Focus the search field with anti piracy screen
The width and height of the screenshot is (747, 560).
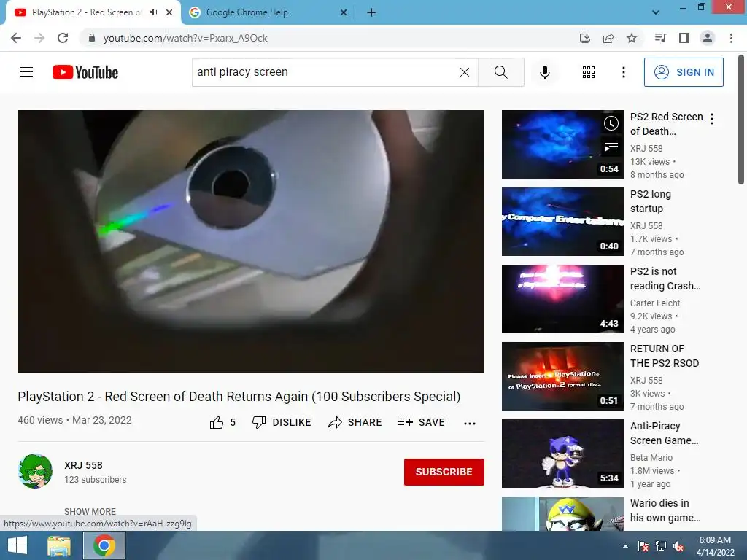click(326, 72)
